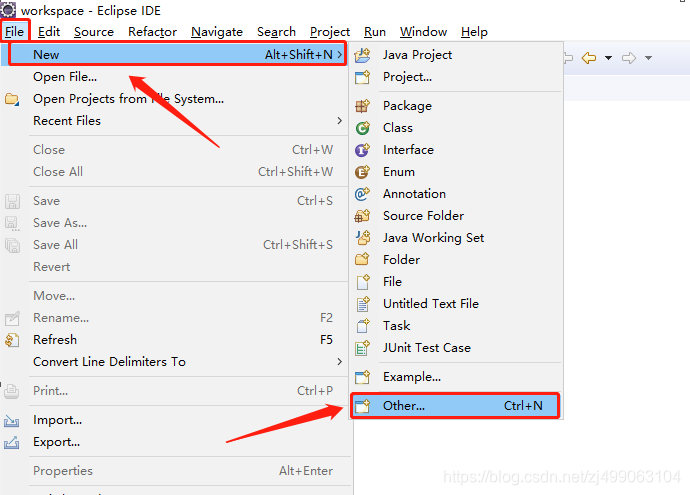Viewport: 690px width, 495px height.
Task: Select Untitled Text File entry
Action: [x=457, y=304]
